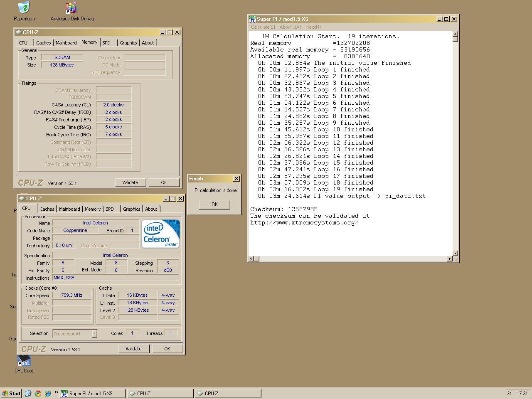
Task: Click OK in the upper CPU-Z window
Action: click(164, 182)
